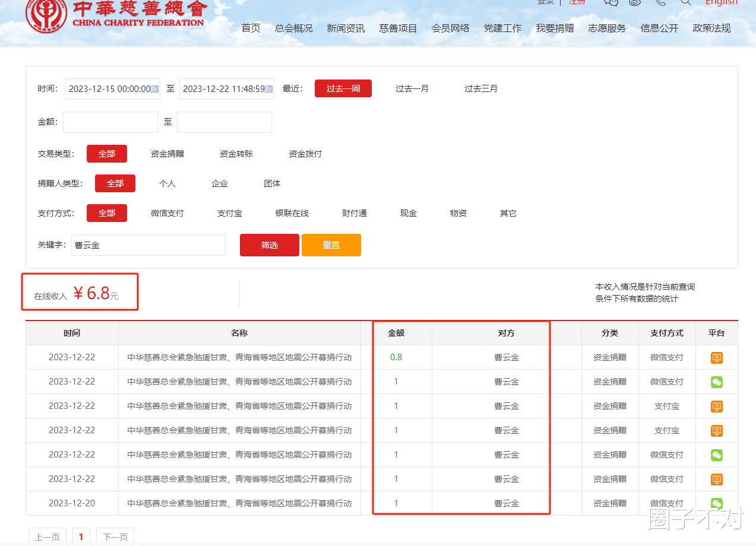Click the green WeChat platform icon on the second row
Image resolution: width=756 pixels, height=546 pixels.
click(716, 382)
